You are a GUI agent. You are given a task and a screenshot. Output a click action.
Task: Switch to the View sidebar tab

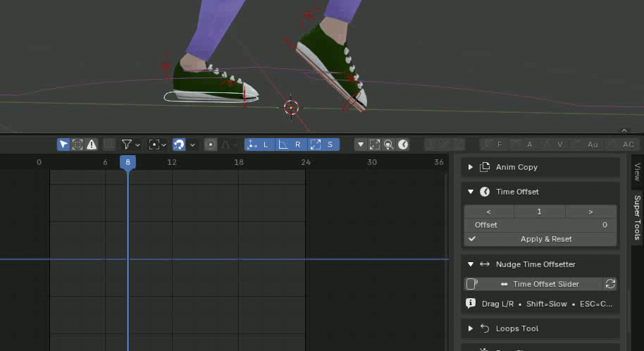pyautogui.click(x=637, y=172)
